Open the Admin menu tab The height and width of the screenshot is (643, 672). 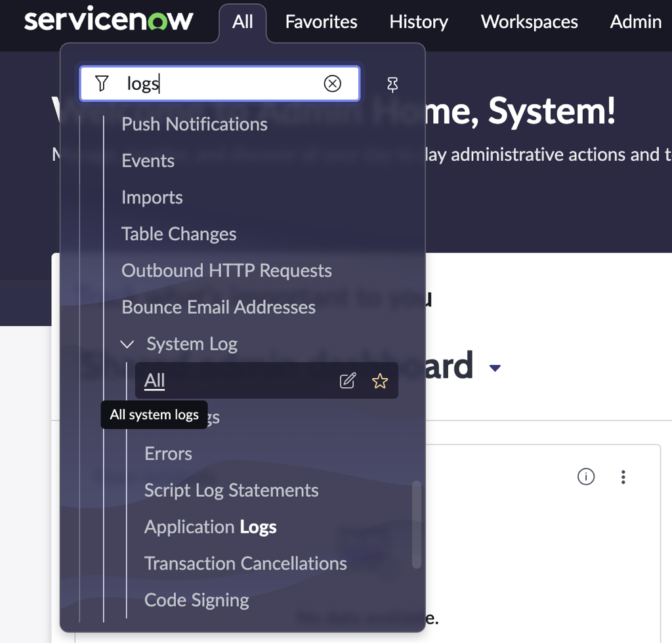point(636,22)
